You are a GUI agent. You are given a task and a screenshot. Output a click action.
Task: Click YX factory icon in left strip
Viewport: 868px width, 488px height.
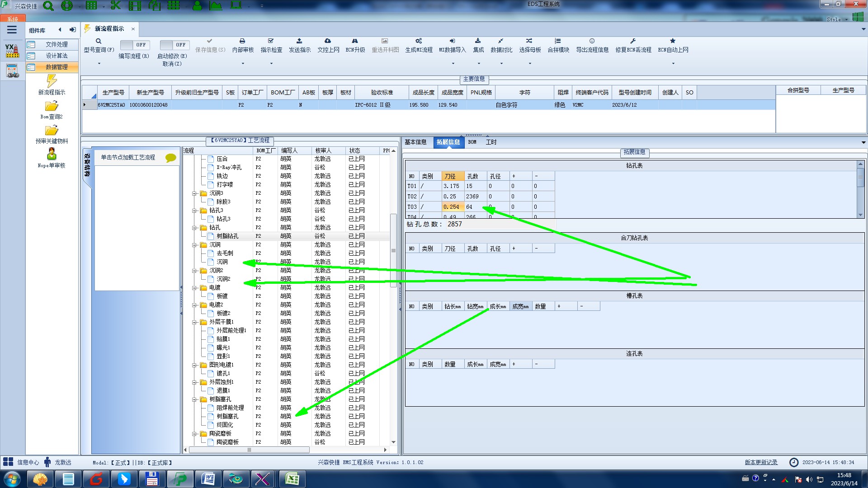click(x=12, y=50)
